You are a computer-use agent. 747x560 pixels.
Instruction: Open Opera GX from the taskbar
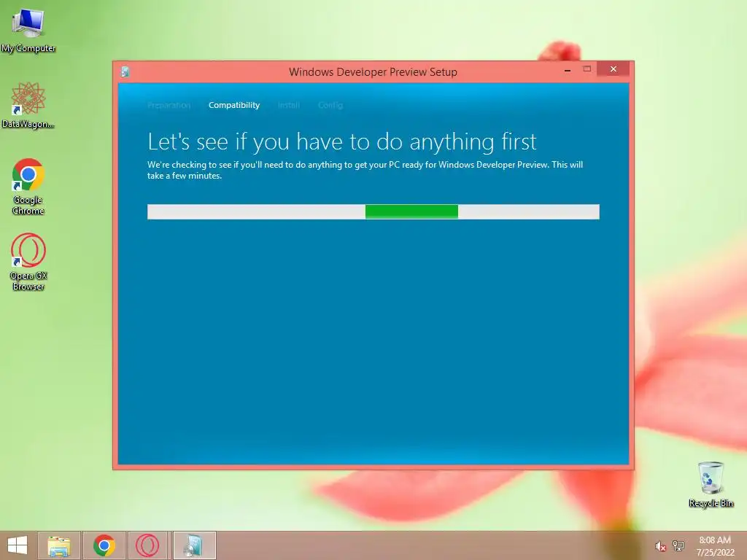tap(147, 545)
